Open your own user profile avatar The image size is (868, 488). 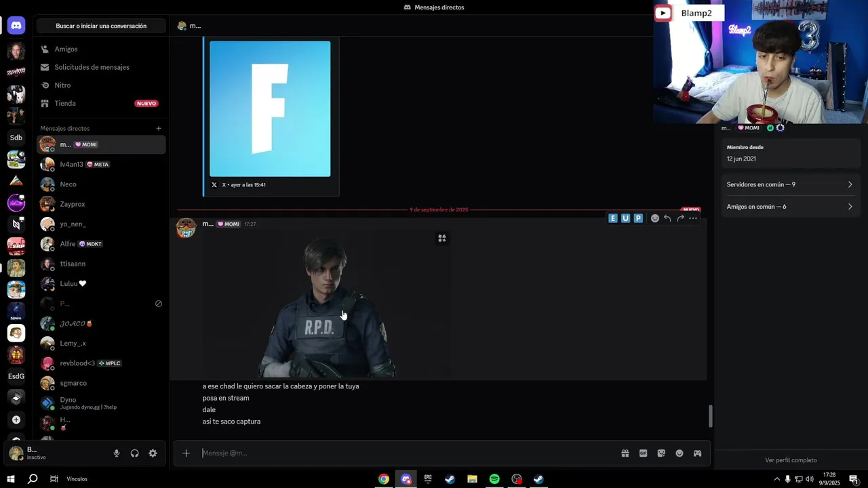pyautogui.click(x=16, y=453)
